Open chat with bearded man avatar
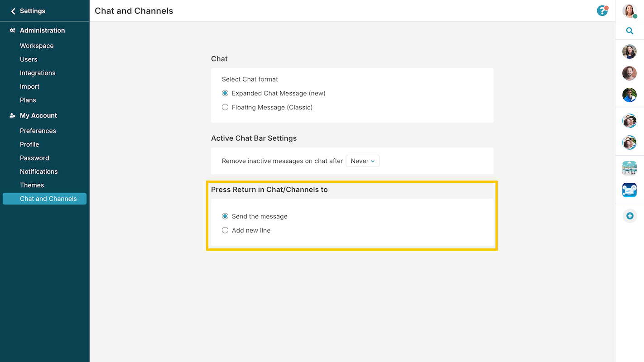 [630, 73]
